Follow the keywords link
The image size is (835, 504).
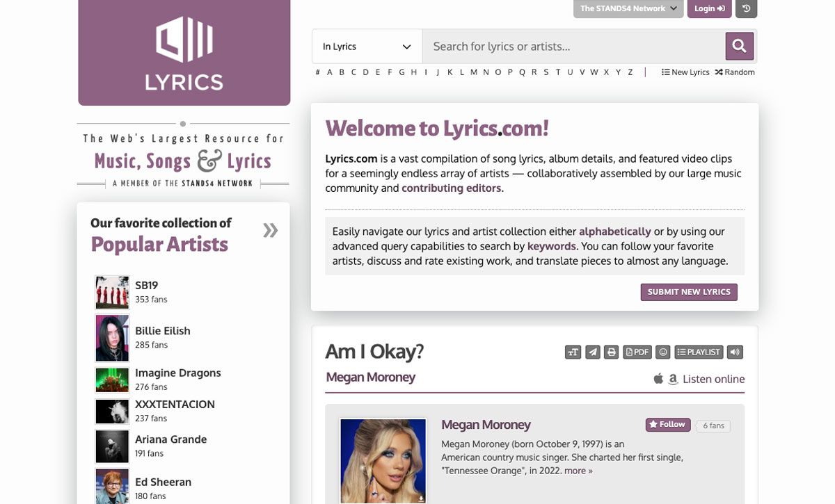pos(552,246)
